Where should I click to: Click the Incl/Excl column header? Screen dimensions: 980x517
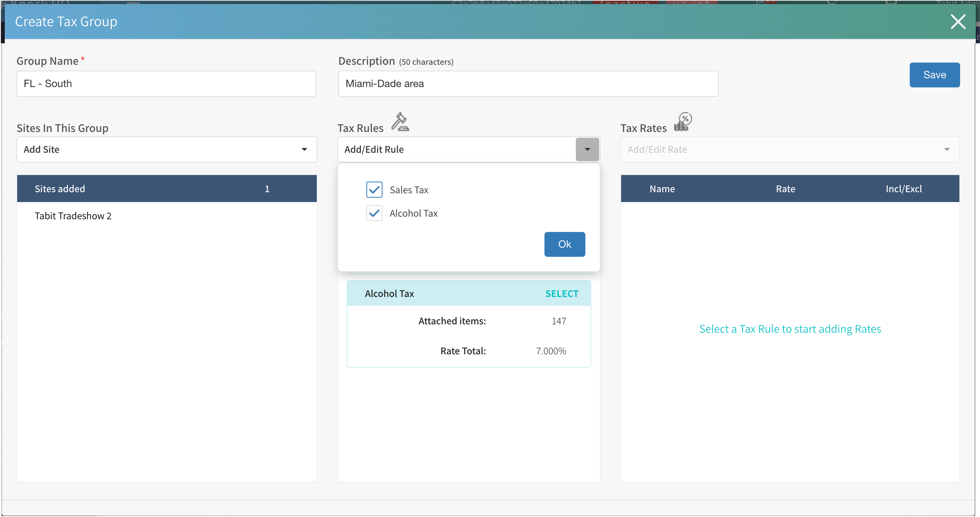point(903,189)
